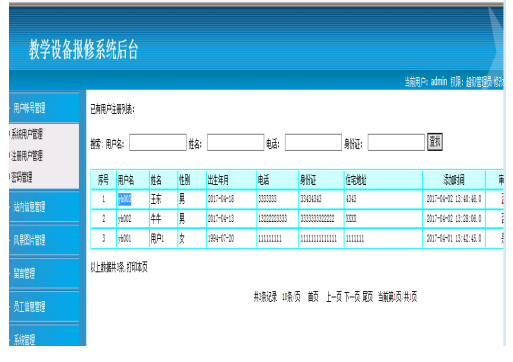Click birth date 2017-04-18
The height and width of the screenshot is (362, 513).
point(221,199)
